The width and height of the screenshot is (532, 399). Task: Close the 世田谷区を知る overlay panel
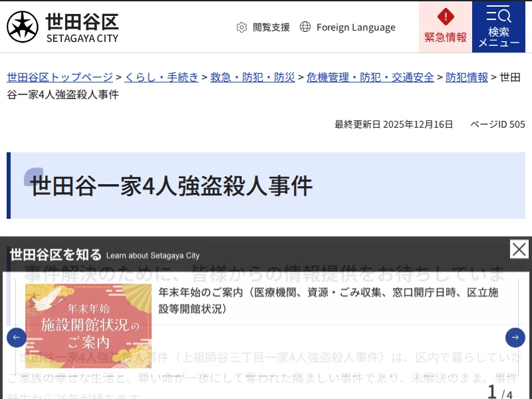coord(519,249)
